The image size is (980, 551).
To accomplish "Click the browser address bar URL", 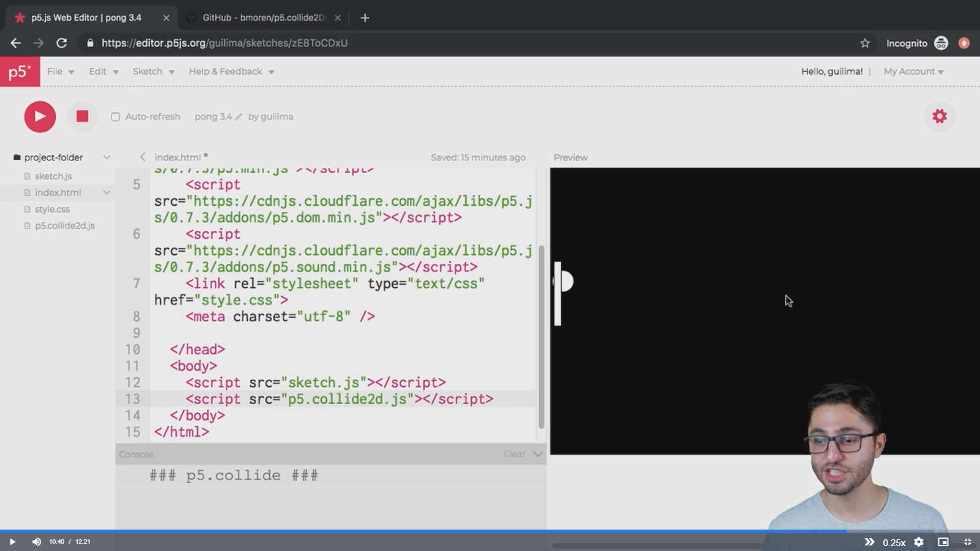I will click(225, 43).
